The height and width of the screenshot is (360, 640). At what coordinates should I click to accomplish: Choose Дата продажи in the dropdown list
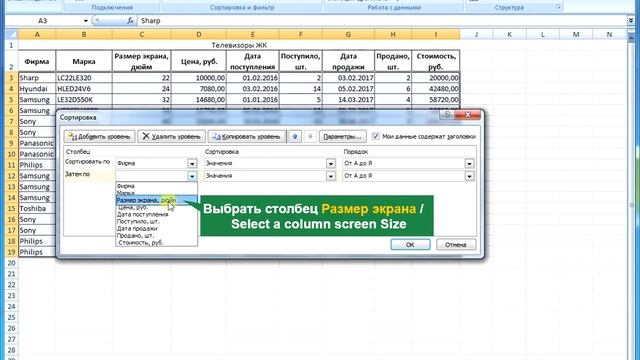pos(156,229)
